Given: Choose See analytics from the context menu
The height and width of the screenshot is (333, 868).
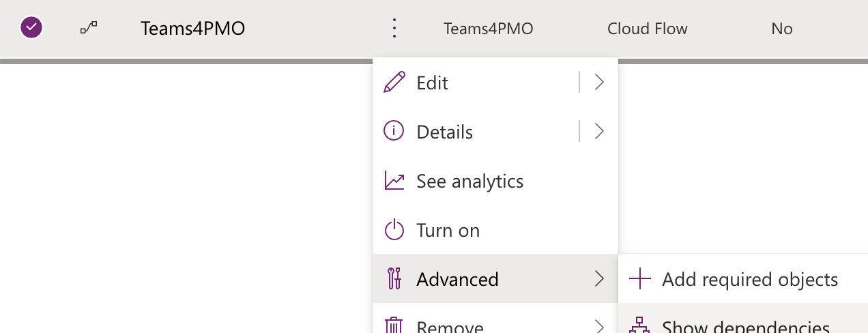Looking at the screenshot, I should click(x=469, y=181).
